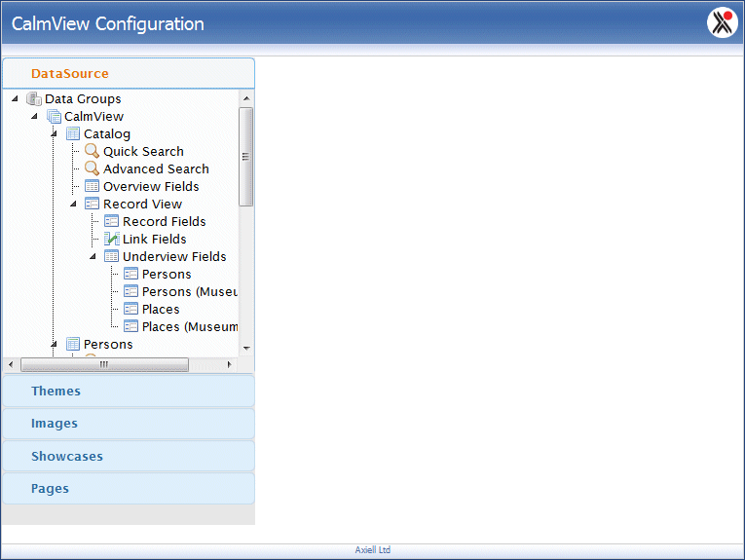Select the Data Groups root label
745x560 pixels.
83,98
